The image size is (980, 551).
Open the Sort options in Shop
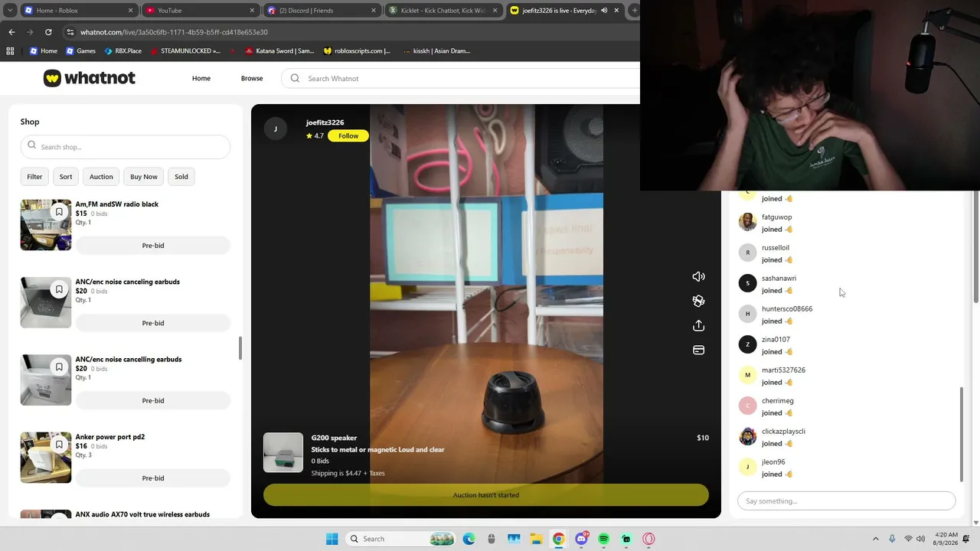pos(66,177)
